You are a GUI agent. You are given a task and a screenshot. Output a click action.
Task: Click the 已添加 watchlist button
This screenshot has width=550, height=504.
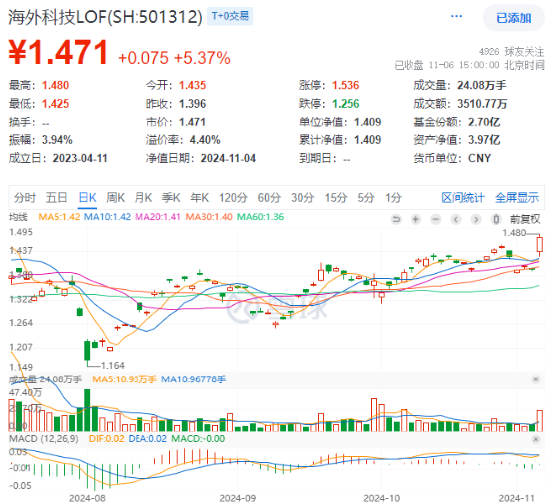[x=513, y=18]
